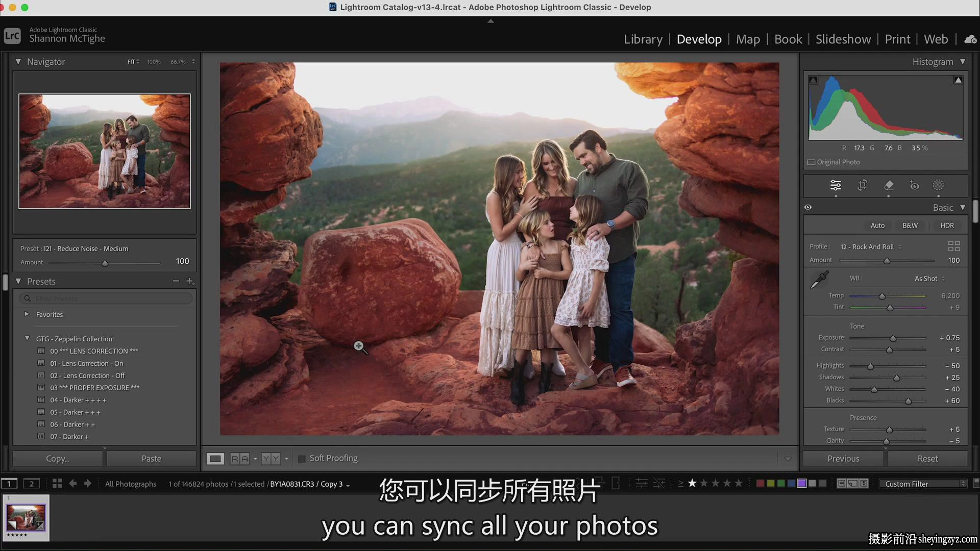
Task: Pick the white balance selector eyedropper
Action: point(819,280)
